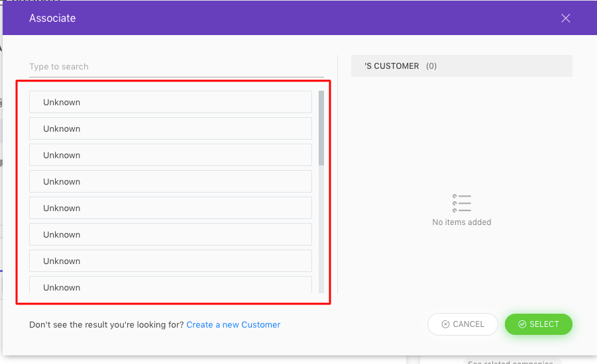Click the Type to search field
Image resolution: width=597 pixels, height=364 pixels.
pos(176,67)
